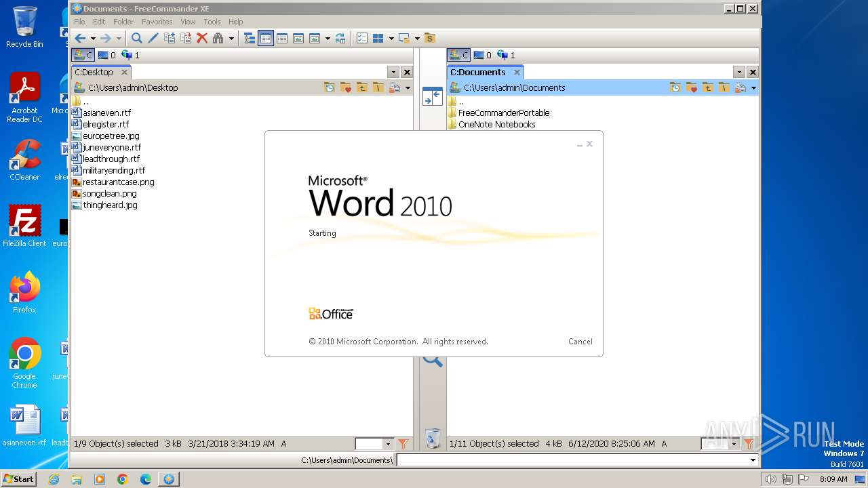The height and width of the screenshot is (488, 868).
Task: Click the copy-path icon in left pane address bar
Action: (395, 87)
